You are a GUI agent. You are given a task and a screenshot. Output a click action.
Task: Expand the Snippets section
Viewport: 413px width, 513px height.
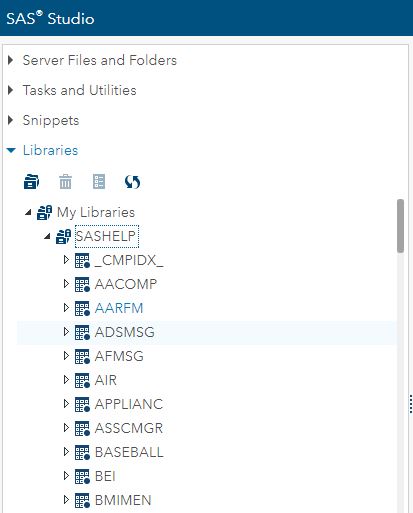click(x=11, y=120)
